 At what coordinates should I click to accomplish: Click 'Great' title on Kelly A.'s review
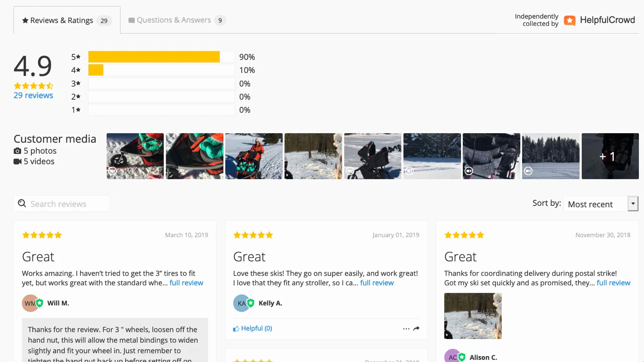[250, 257]
